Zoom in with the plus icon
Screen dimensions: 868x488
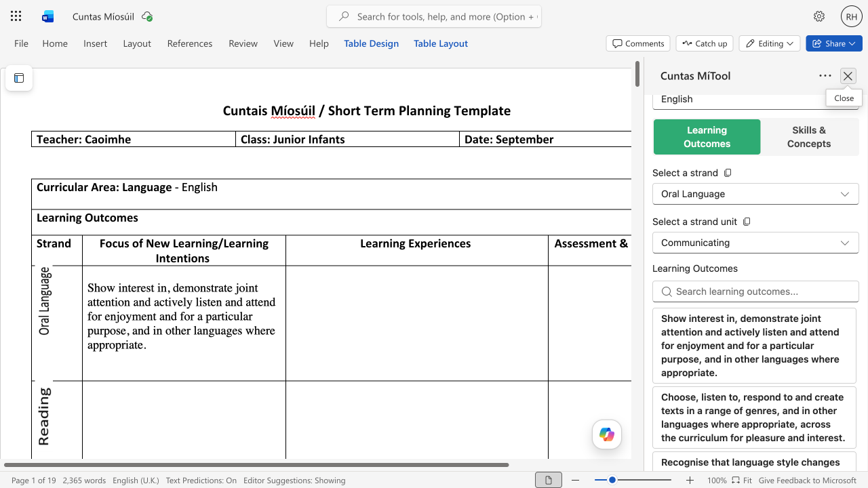coord(690,480)
